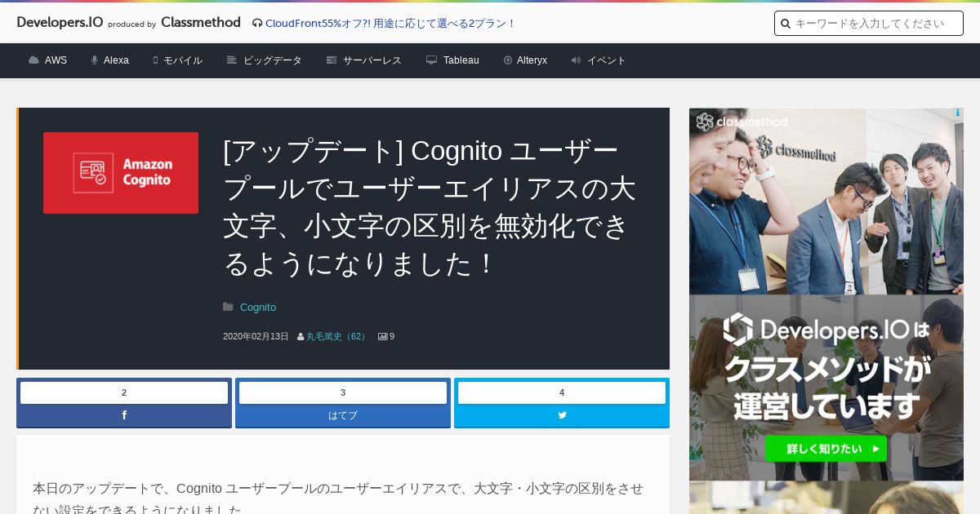Select the microphone icon next to Alexa
This screenshot has height=514, width=980.
coord(95,60)
